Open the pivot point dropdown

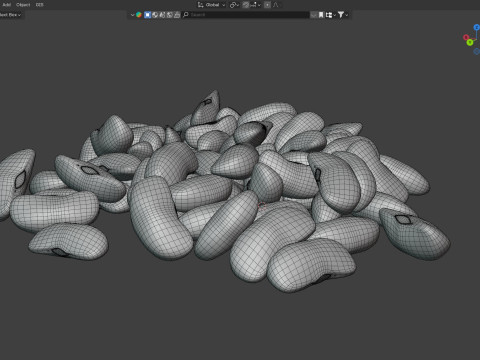click(x=234, y=5)
